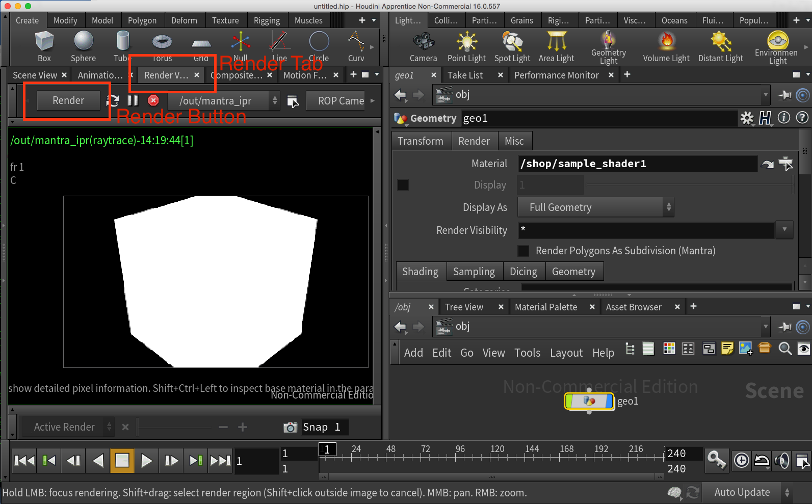This screenshot has width=812, height=504.
Task: Open the Auto Update mode dropdown
Action: click(747, 492)
